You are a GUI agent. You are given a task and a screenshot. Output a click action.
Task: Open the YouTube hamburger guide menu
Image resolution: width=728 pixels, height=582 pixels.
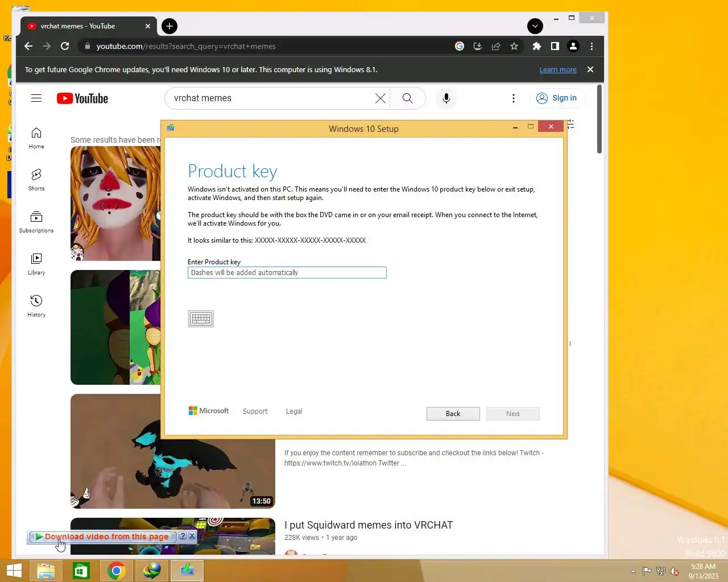point(36,98)
